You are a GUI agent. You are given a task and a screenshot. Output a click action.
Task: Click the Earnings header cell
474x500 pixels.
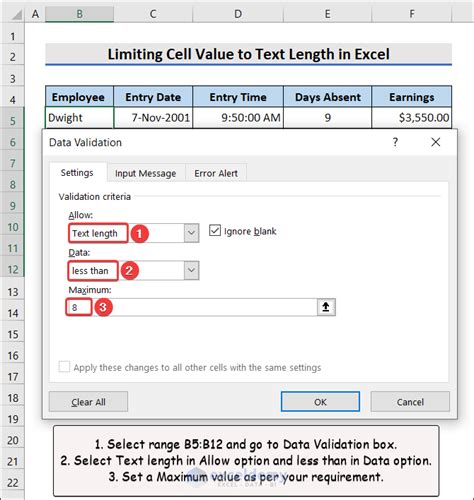coord(412,97)
